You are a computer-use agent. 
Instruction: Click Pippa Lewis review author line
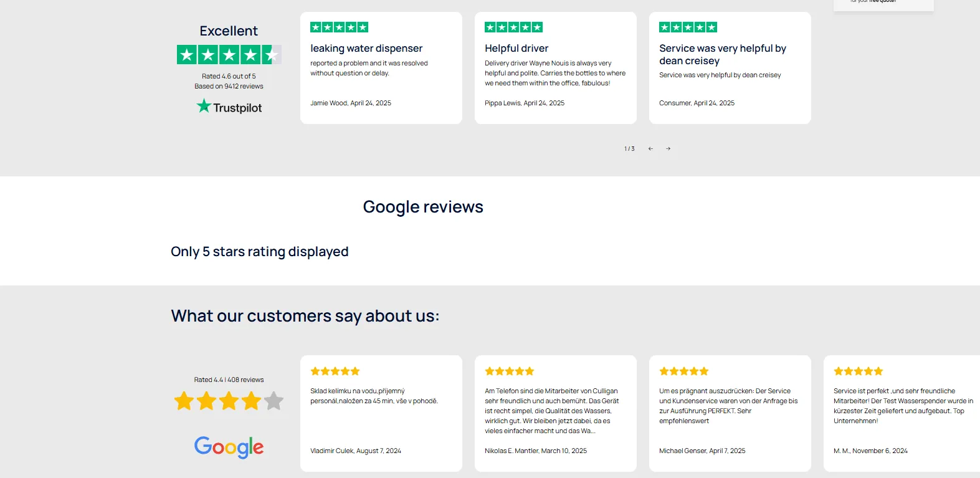[x=525, y=103]
